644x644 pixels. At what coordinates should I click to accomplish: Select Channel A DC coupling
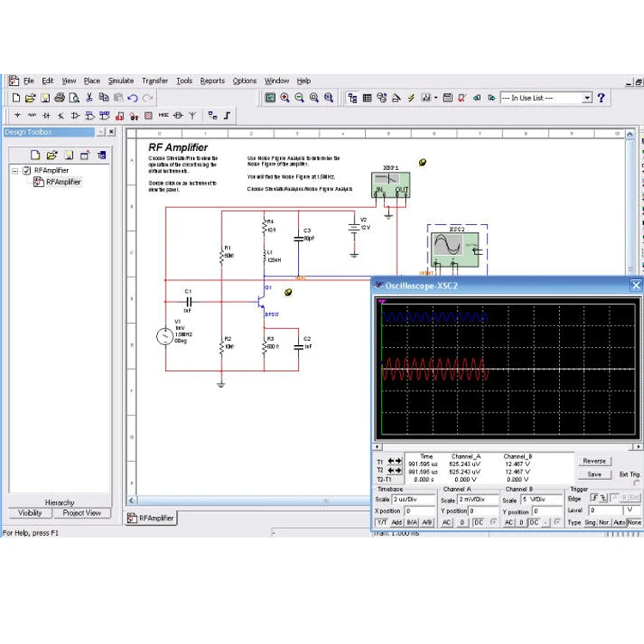pyautogui.click(x=477, y=522)
